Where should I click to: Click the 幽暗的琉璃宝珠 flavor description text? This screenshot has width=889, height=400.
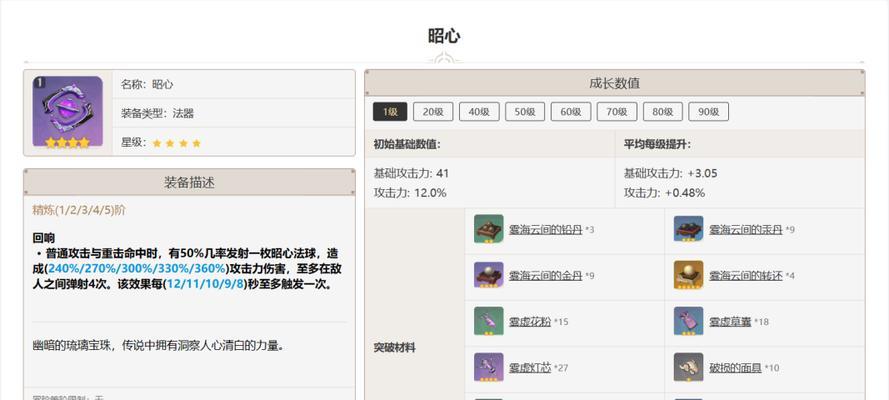[x=158, y=345]
